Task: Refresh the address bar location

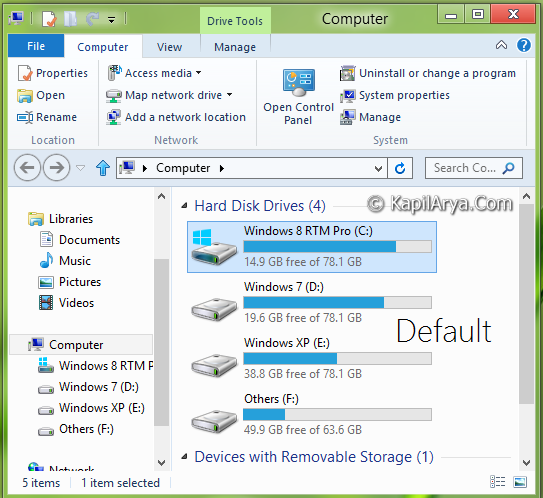Action: click(x=400, y=168)
